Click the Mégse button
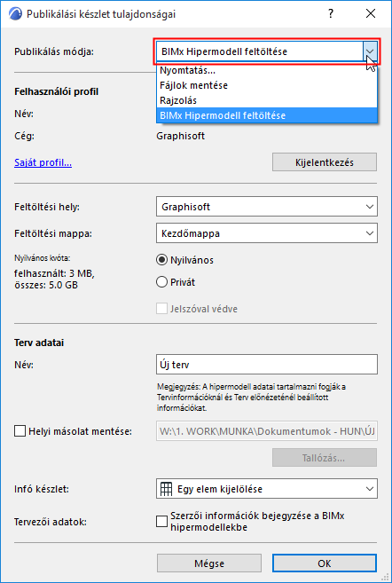392x583 pixels. (x=209, y=563)
